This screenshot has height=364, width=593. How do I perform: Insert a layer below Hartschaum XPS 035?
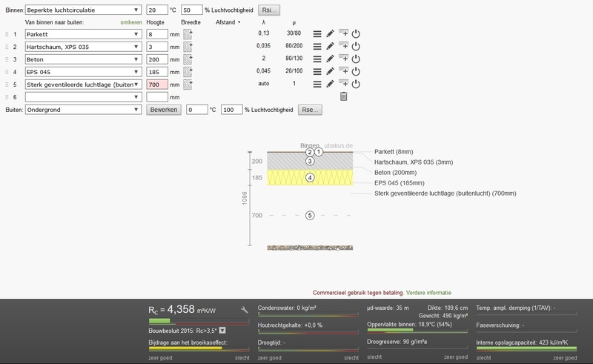point(343,45)
